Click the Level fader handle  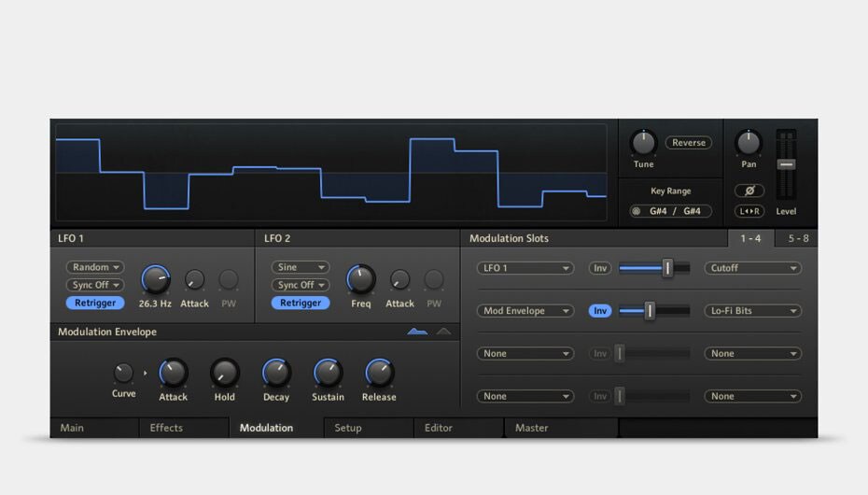coord(786,164)
